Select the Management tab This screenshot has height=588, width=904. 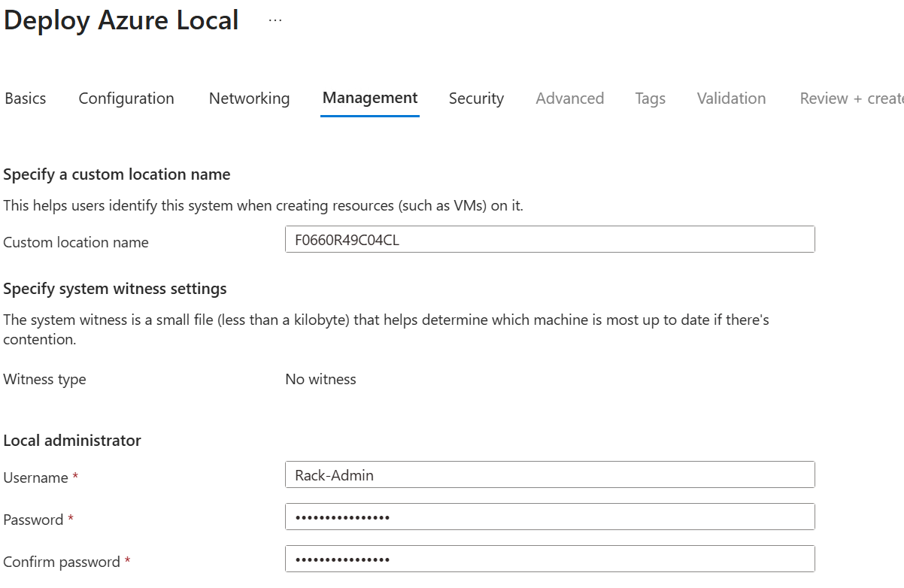click(370, 98)
